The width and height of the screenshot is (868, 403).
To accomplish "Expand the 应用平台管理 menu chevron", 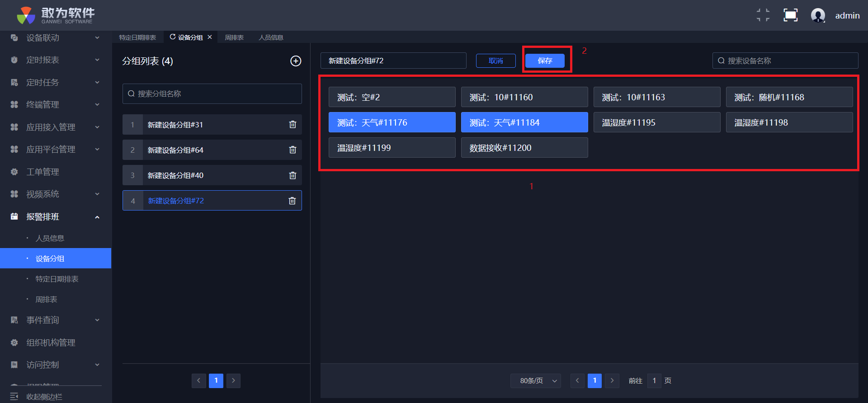I will (x=97, y=150).
